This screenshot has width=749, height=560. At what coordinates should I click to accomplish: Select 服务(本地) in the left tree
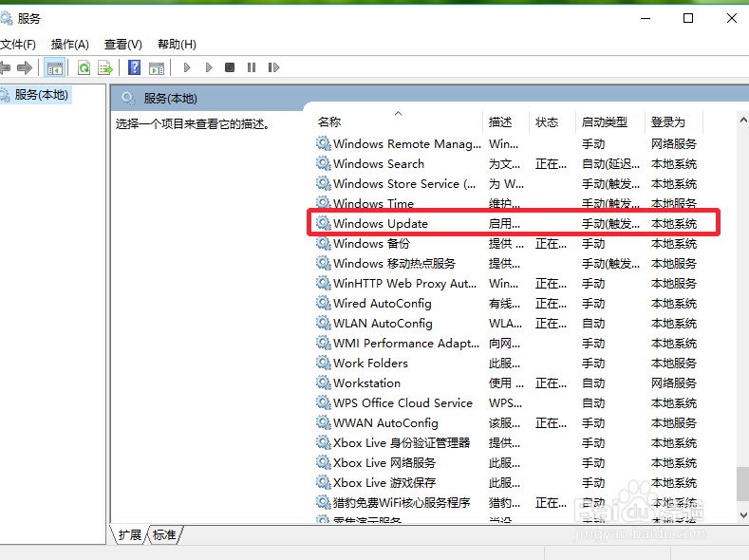[41, 95]
